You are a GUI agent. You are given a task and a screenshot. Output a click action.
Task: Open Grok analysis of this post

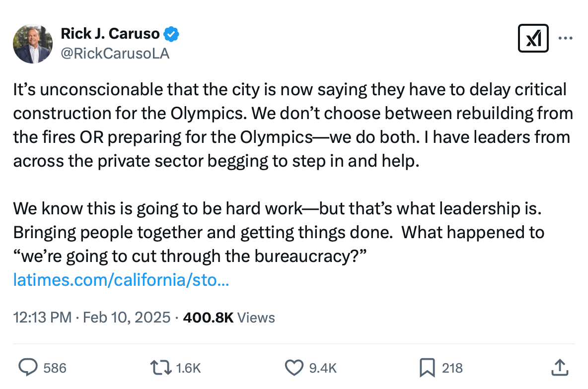click(533, 38)
